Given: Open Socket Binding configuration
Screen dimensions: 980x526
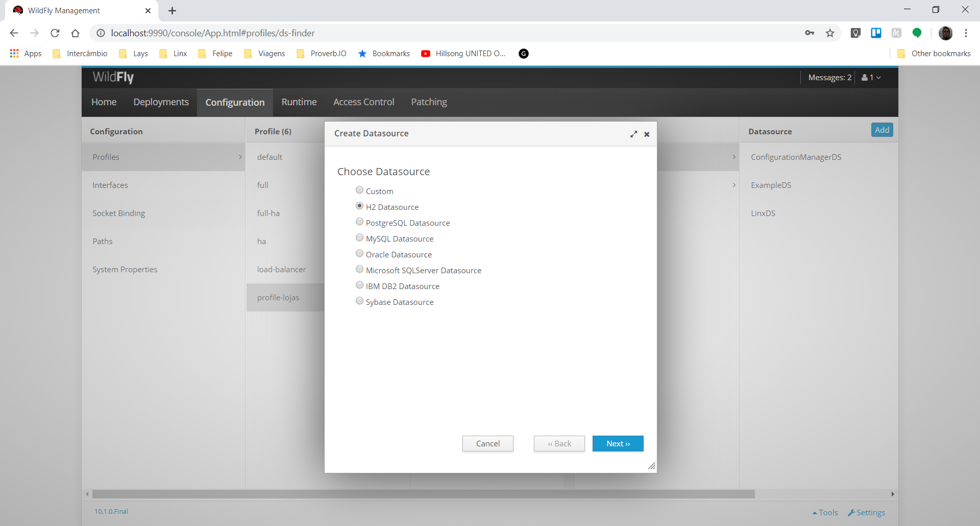Looking at the screenshot, I should (x=163, y=213).
